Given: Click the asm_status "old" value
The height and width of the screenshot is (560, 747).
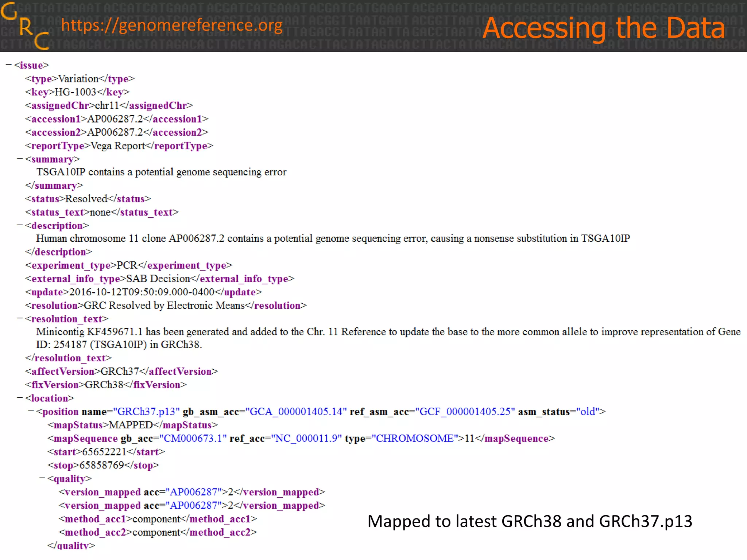Looking at the screenshot, I should point(588,412).
